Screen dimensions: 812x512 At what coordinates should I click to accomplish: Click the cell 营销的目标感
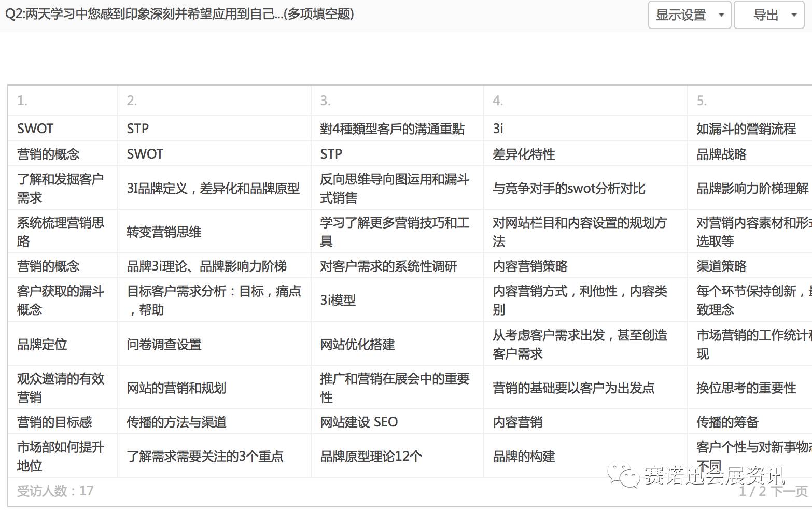click(x=63, y=422)
